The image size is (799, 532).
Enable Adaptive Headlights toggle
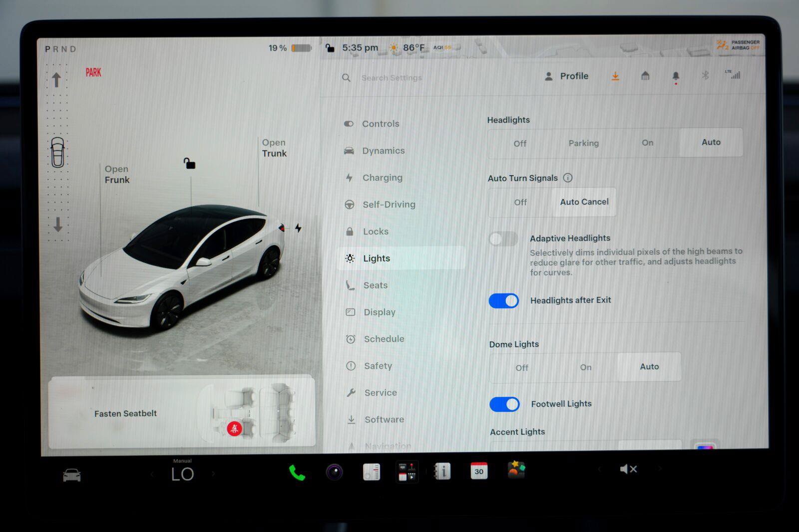tap(503, 239)
